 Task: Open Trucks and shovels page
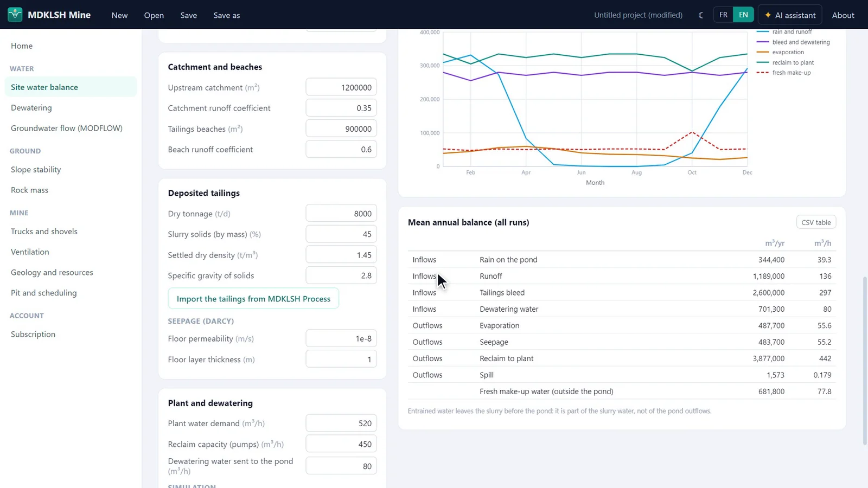tap(71, 231)
